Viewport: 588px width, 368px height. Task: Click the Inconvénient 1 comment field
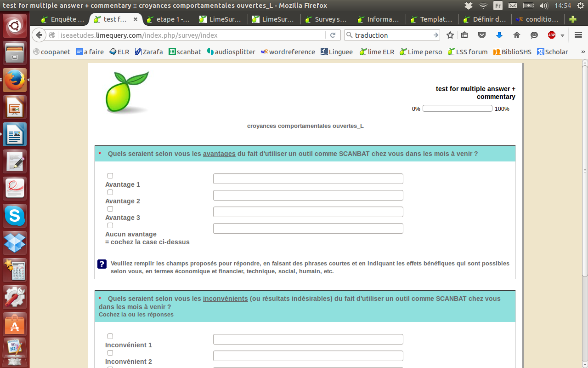tap(308, 339)
